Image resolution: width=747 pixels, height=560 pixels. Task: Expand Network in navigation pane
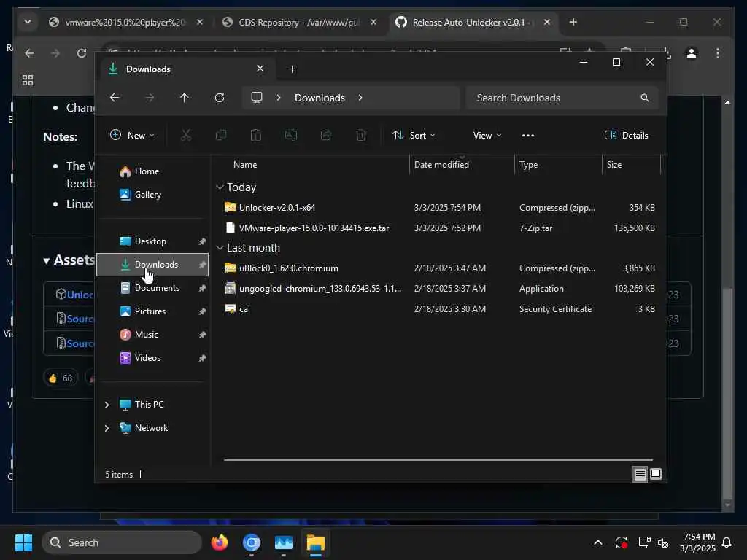coord(107,427)
